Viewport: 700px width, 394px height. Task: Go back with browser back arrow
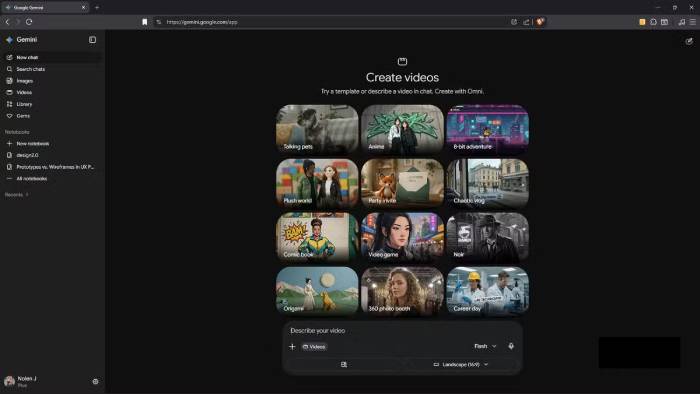[7, 22]
